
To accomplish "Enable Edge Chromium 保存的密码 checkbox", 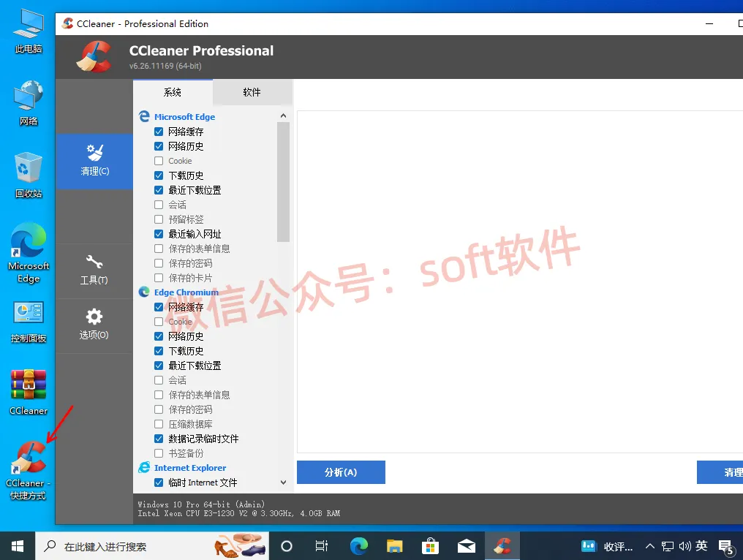I will click(159, 409).
